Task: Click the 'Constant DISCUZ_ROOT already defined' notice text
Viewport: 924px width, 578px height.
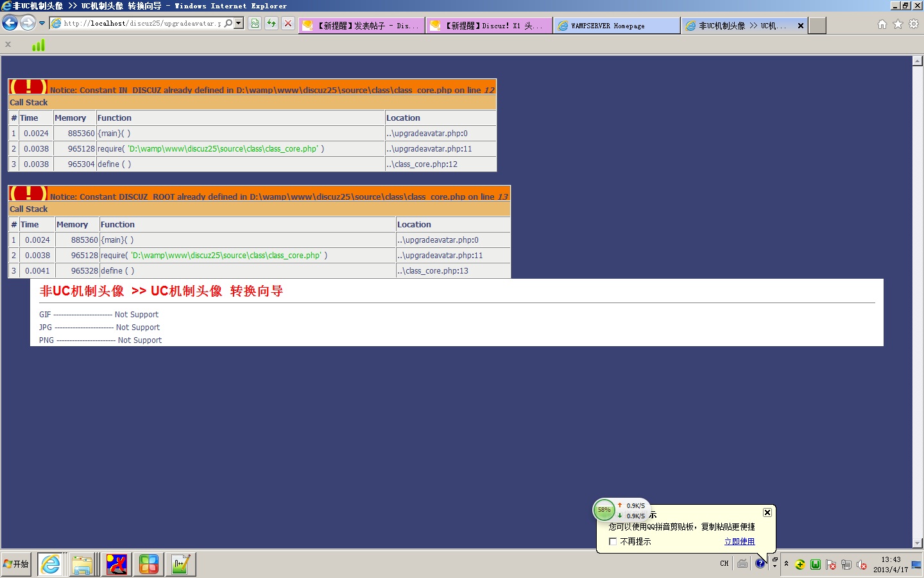Action: (x=279, y=197)
